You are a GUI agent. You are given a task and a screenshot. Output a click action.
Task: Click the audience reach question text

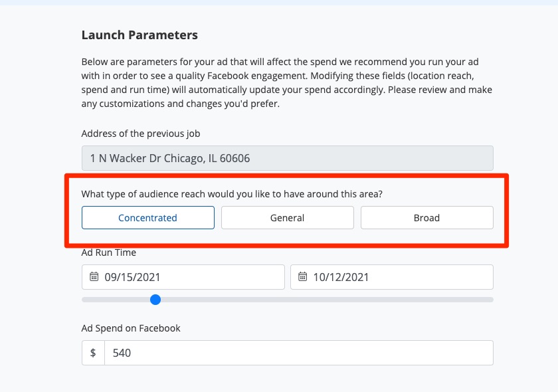(x=231, y=194)
